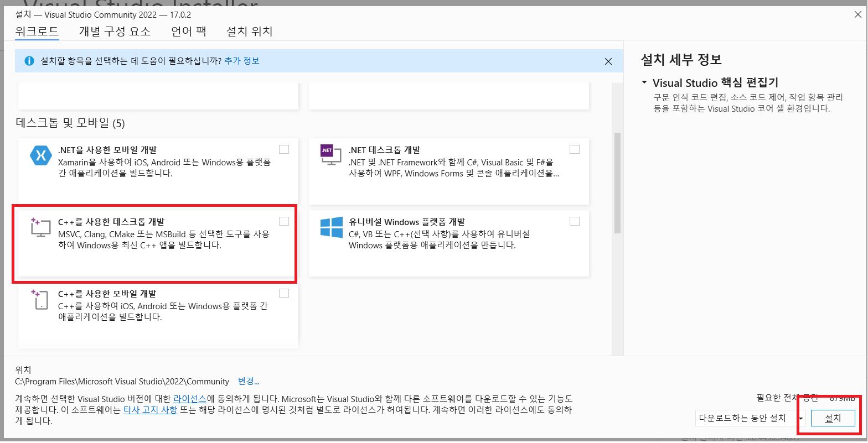Click the workload list vertical scrollbar thumb
Screen dimensions: 868x443
tap(617, 183)
